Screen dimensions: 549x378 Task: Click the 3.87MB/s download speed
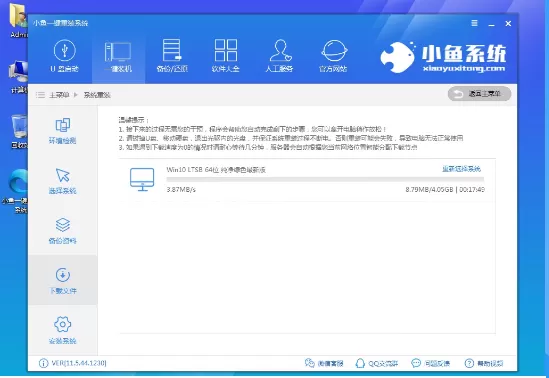click(x=181, y=190)
